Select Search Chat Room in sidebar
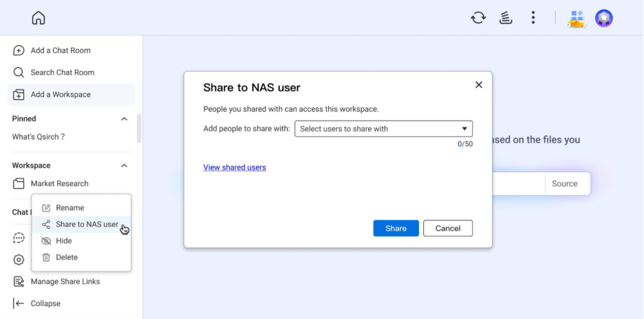Viewport: 644px width, 319px height. coord(62,72)
